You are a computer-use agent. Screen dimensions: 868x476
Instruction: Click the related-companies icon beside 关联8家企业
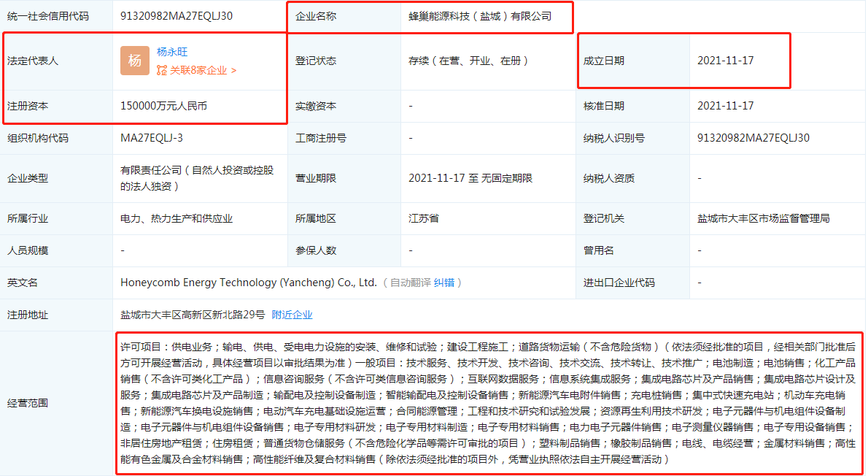tap(162, 70)
